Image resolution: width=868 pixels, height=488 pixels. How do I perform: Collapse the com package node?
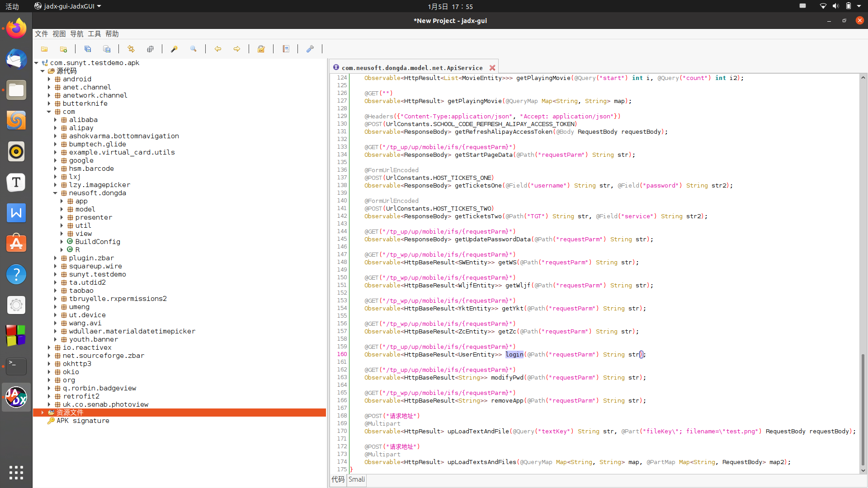49,112
